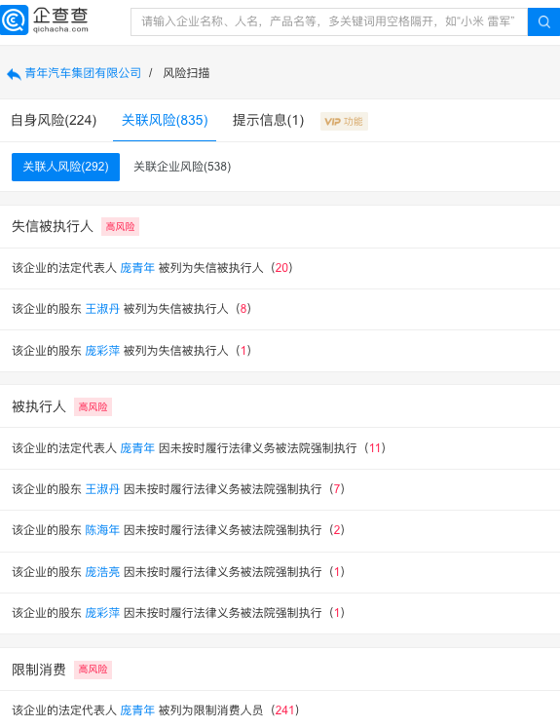Click the VIP 功能 badge
560x728 pixels.
pos(344,121)
